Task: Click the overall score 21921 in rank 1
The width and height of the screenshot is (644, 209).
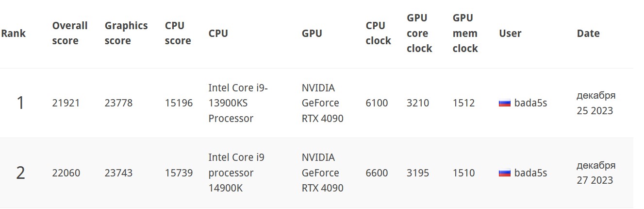Action: point(66,103)
